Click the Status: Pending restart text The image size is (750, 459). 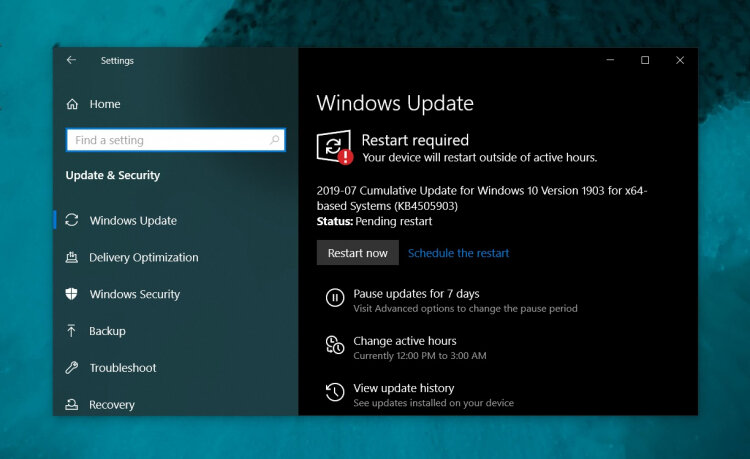pyautogui.click(x=374, y=221)
